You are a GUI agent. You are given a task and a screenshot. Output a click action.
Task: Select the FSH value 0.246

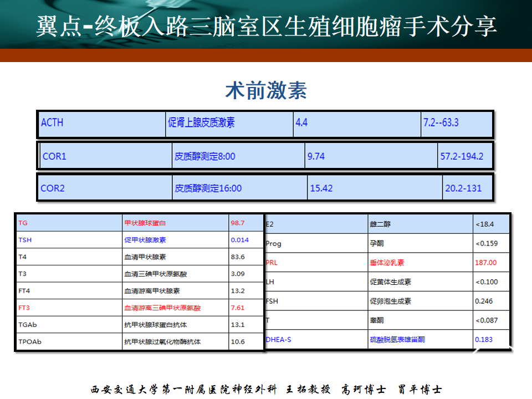pyautogui.click(x=484, y=301)
